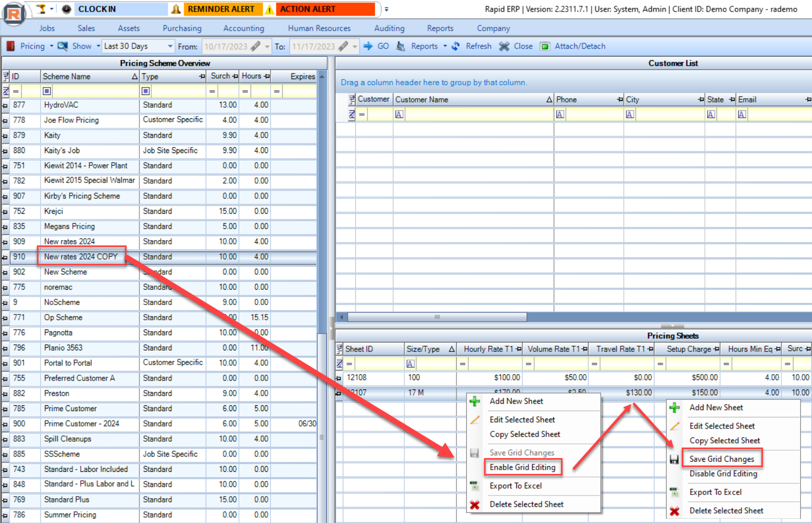Open the Show dropdown arrow
Screen dimensions: 812x523
click(99, 46)
